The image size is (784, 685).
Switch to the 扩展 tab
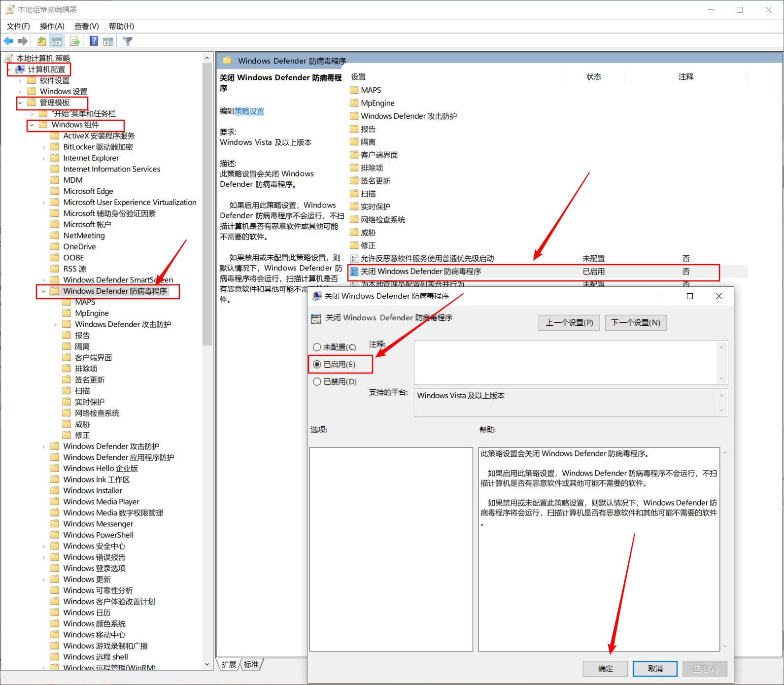(229, 664)
